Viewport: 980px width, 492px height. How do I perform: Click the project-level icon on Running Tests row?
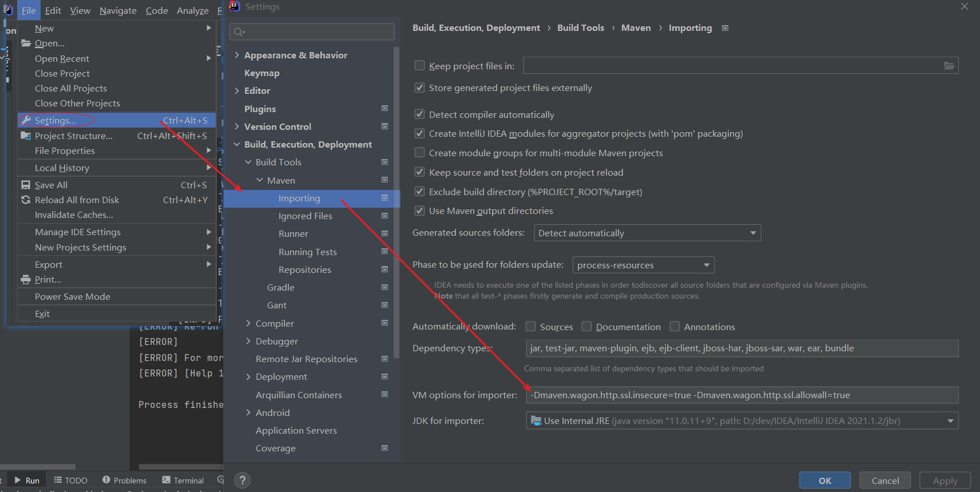point(384,251)
